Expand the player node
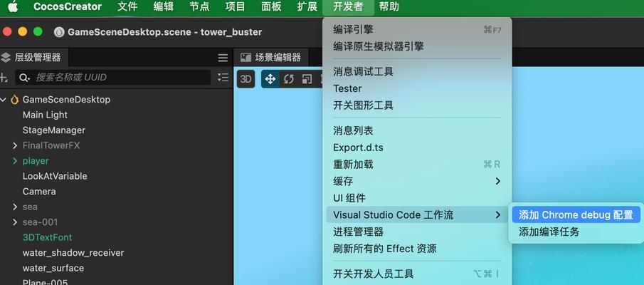 point(15,161)
